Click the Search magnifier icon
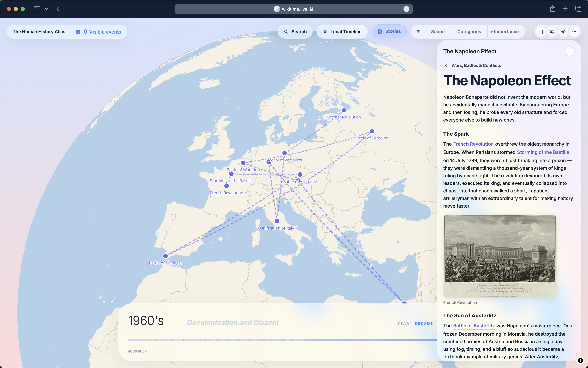The height and width of the screenshot is (368, 588). [286, 31]
